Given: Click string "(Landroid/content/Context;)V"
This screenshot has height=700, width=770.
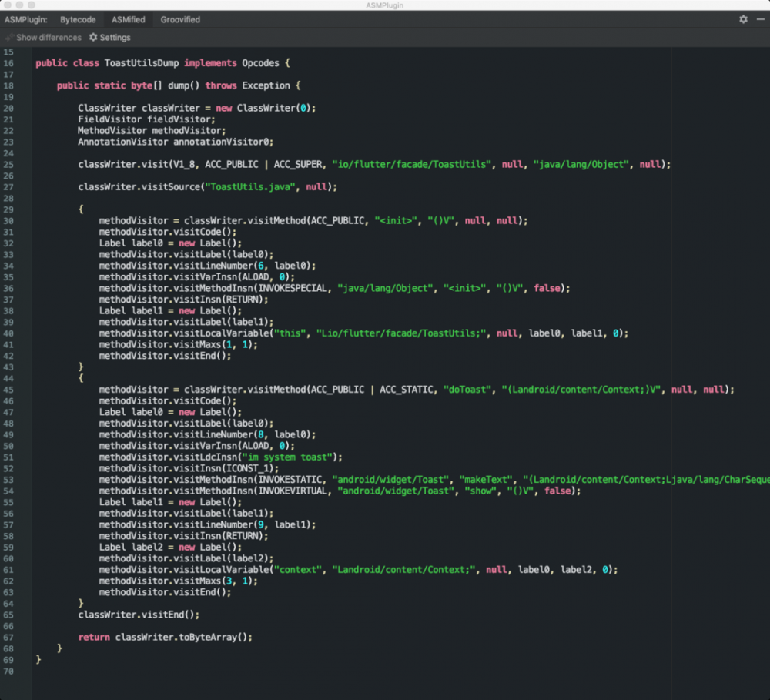Looking at the screenshot, I should coord(581,390).
